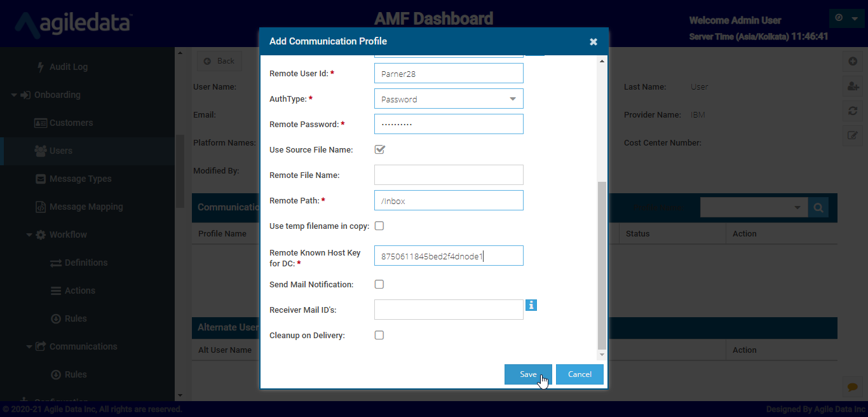Viewport: 868px width, 417px height.
Task: Close the Add Communication Profile dialog
Action: (x=593, y=42)
